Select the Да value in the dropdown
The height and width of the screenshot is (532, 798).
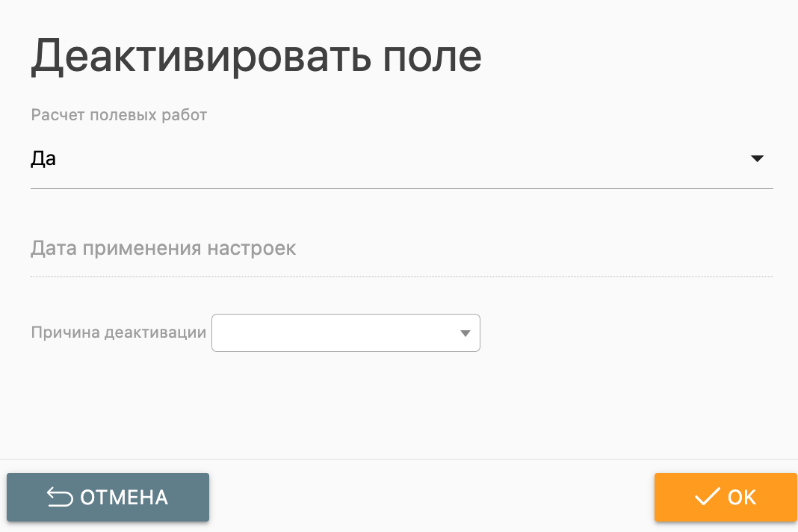coord(43,158)
